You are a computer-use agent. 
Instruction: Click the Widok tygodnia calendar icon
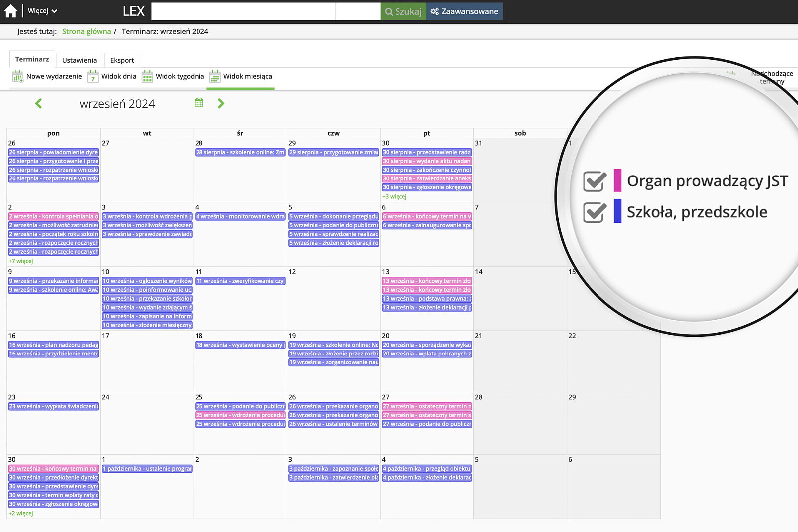tap(147, 76)
